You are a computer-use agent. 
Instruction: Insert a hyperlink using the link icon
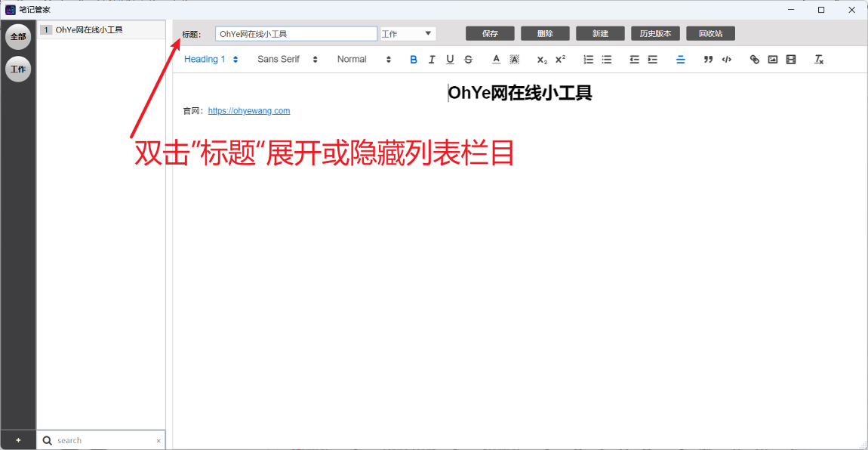point(754,60)
